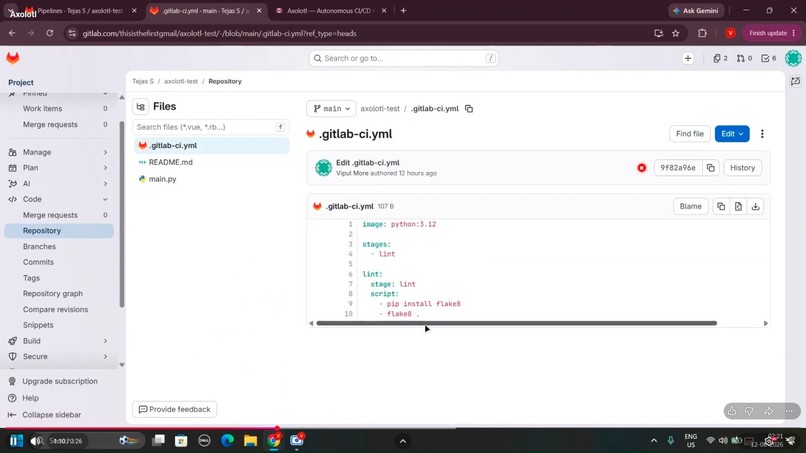
Task: Open Tejas S breadcrumb link
Action: point(143,81)
